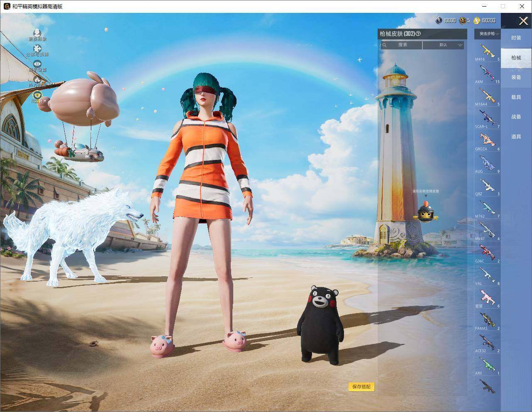Open the 道具 items tab
This screenshot has height=412, width=532.
(516, 137)
